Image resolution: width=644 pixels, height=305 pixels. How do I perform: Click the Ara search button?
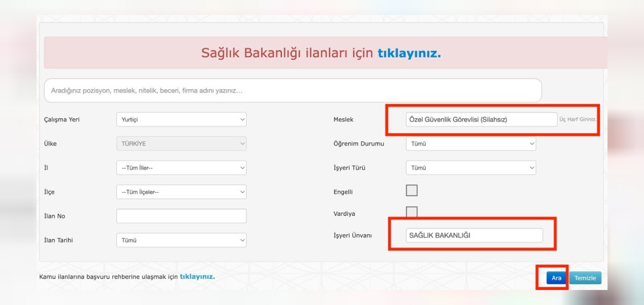tap(557, 278)
